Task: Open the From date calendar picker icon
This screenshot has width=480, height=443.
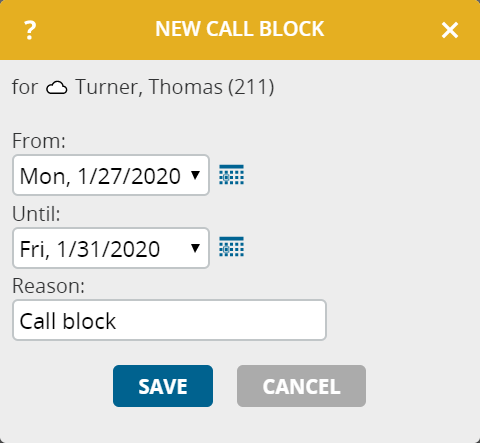Action: 231,175
